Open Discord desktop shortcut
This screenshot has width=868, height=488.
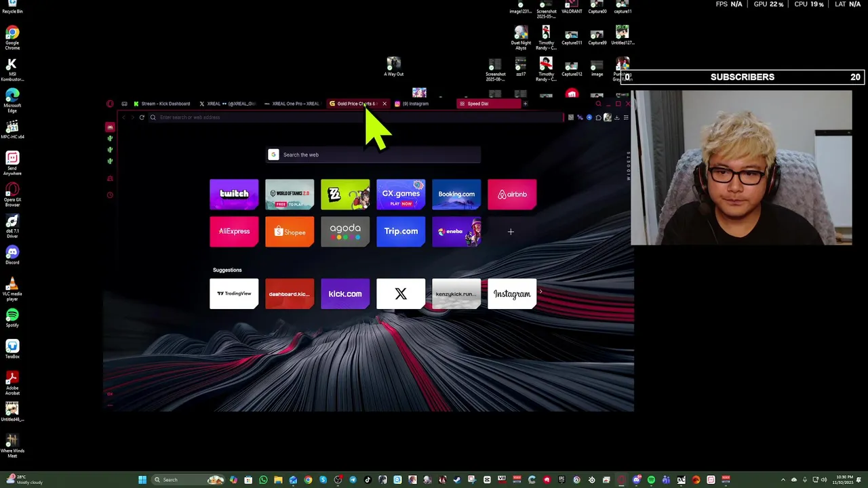click(x=12, y=256)
